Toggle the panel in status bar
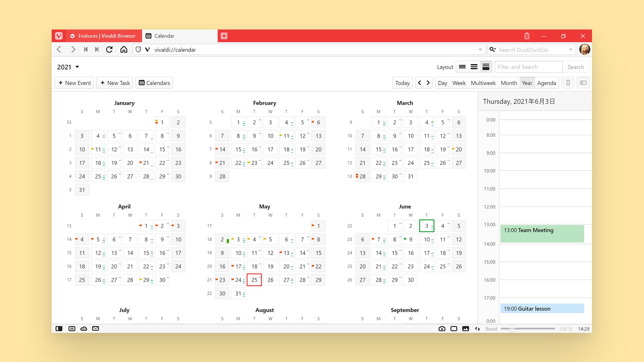The image size is (644, 362). (59, 328)
